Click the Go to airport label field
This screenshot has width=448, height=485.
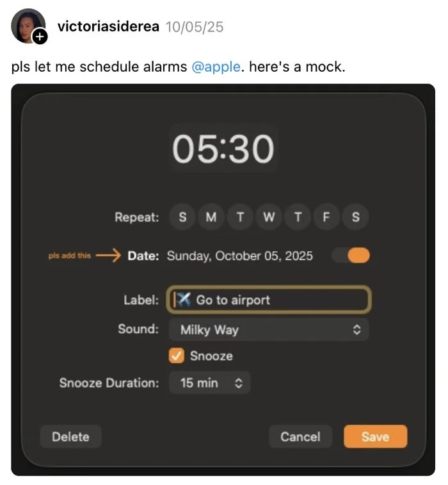[x=269, y=300]
